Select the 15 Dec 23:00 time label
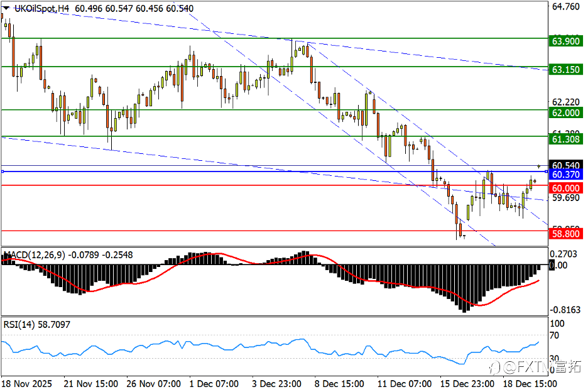Viewport: 588px width, 392px height. [x=467, y=384]
